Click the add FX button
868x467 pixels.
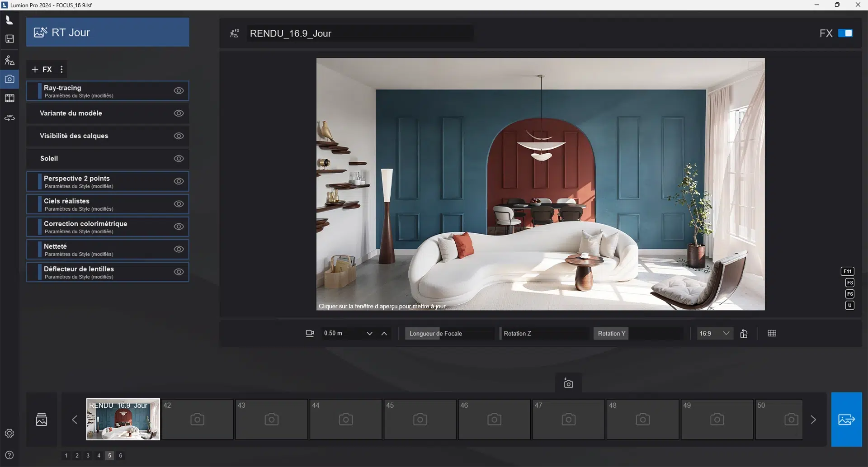(42, 70)
